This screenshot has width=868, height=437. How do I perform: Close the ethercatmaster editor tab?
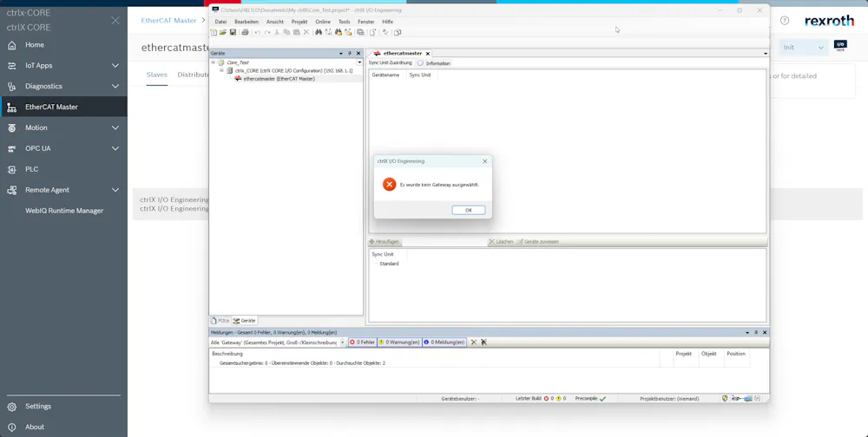tap(427, 54)
